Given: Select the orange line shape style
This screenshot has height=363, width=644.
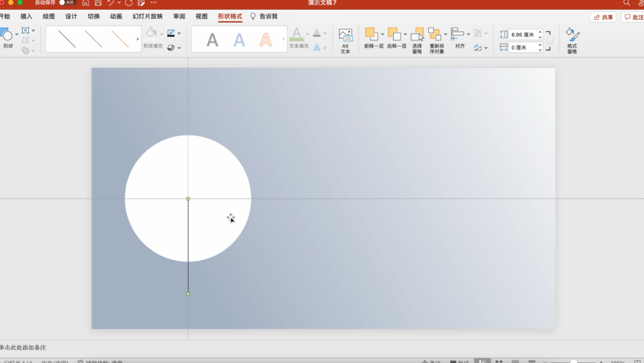Looking at the screenshot, I should pyautogui.click(x=120, y=39).
